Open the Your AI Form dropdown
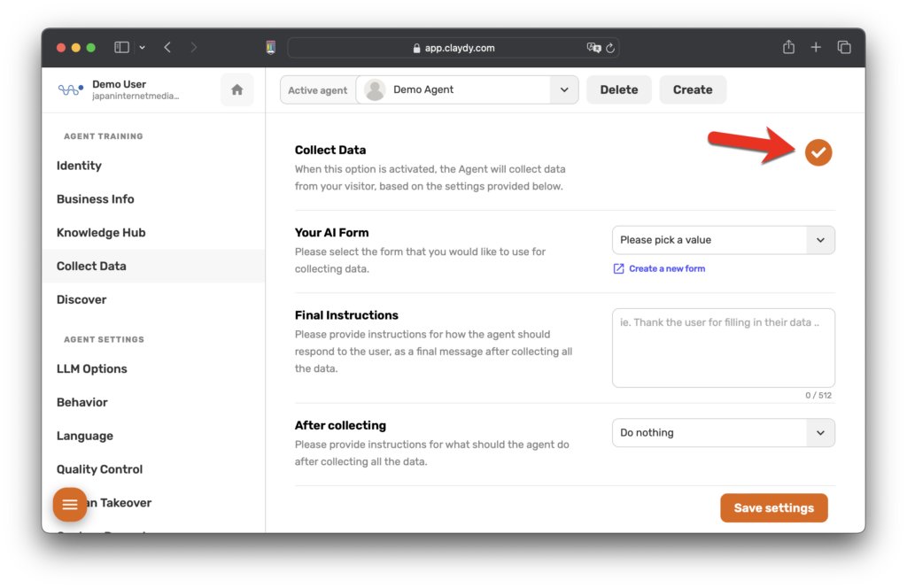The height and width of the screenshot is (588, 907). pos(723,240)
